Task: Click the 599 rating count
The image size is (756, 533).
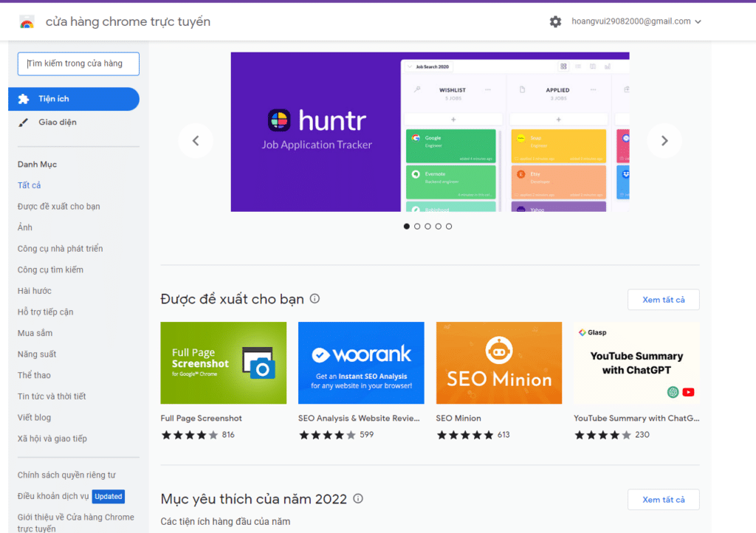Action: (366, 435)
